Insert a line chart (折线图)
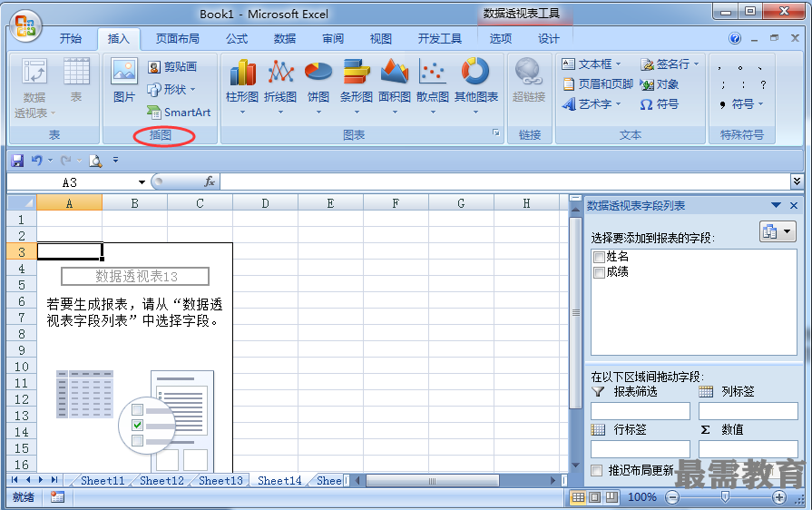This screenshot has width=812, height=510. point(280,86)
